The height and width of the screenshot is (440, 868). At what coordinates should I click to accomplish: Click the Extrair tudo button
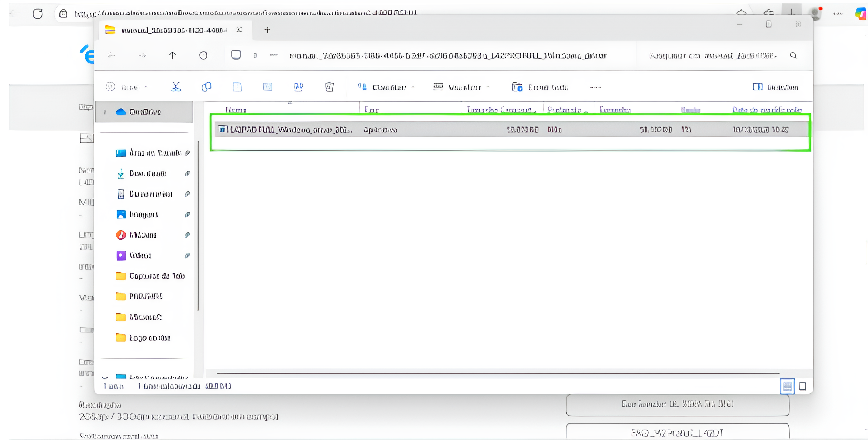540,87
